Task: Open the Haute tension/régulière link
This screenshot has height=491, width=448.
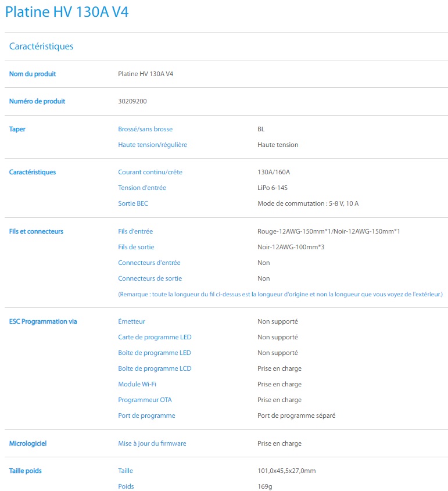Action: [152, 145]
